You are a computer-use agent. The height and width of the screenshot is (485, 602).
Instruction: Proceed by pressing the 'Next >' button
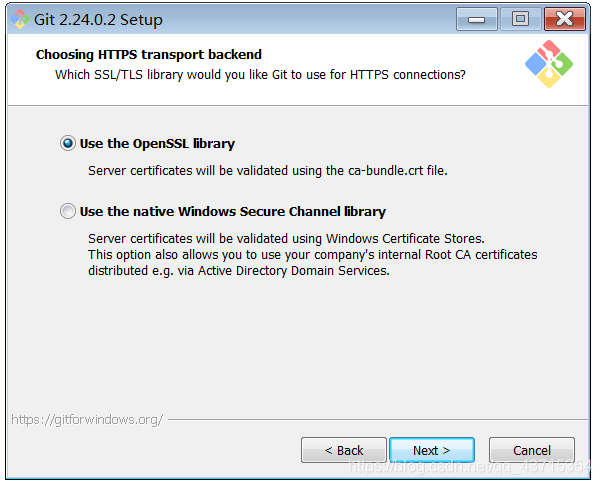click(x=431, y=450)
